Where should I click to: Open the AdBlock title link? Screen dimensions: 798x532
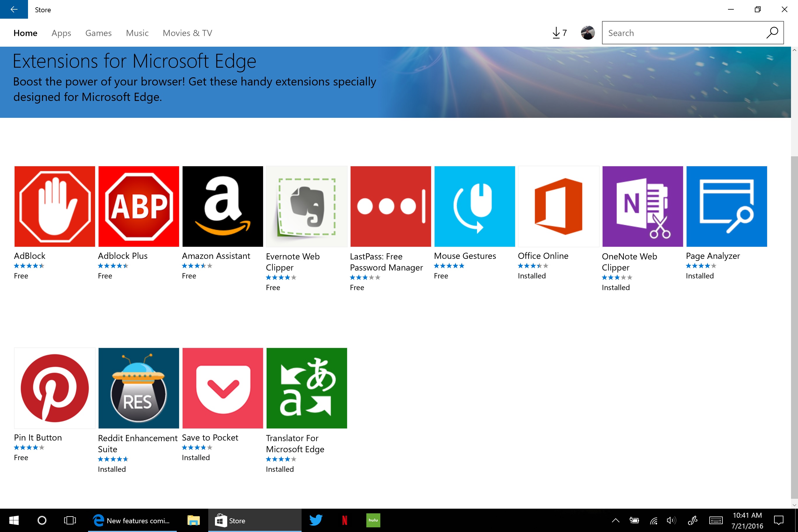point(29,256)
